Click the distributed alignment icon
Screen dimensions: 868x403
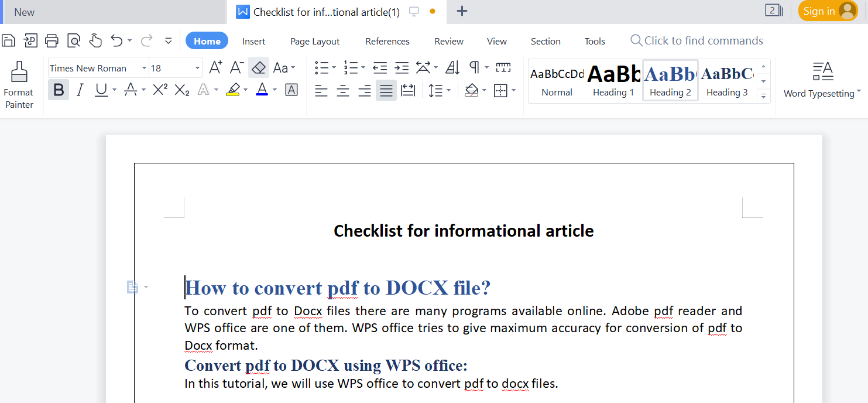408,90
